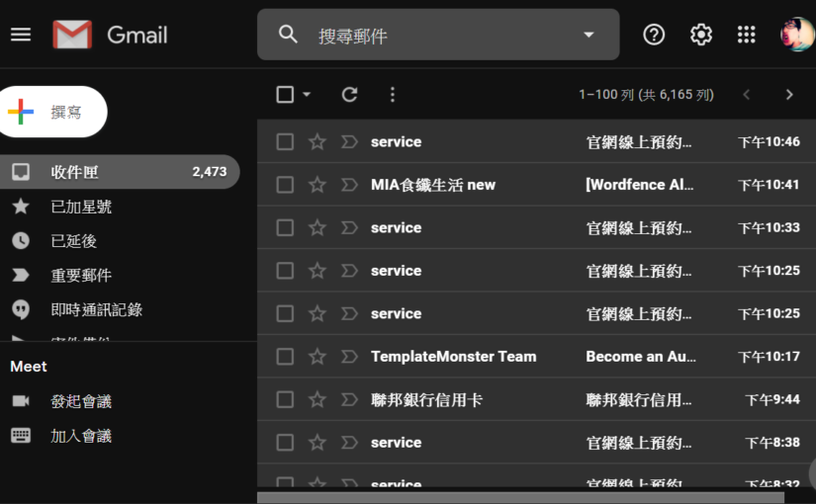Star the 聯邦銀行信用卡 email

click(x=317, y=399)
